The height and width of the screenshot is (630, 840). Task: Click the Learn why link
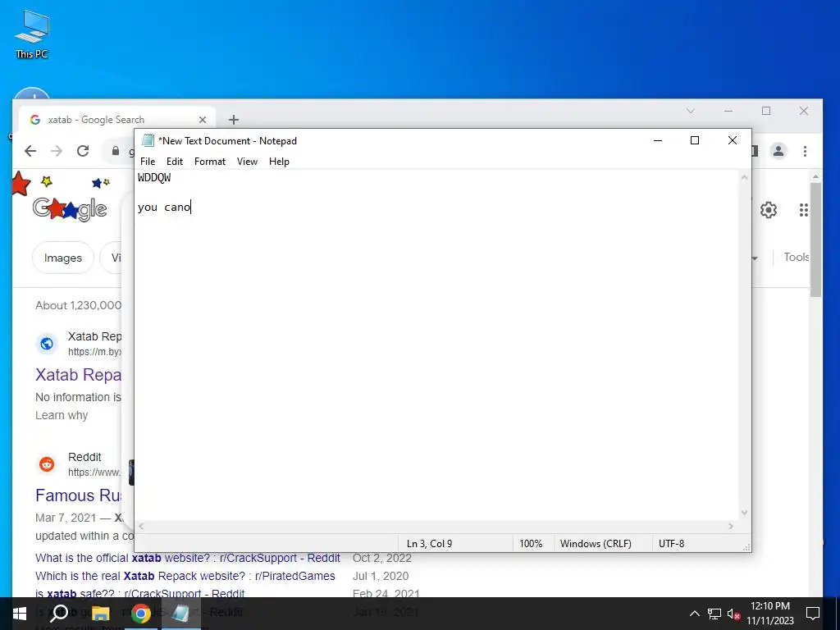[62, 415]
